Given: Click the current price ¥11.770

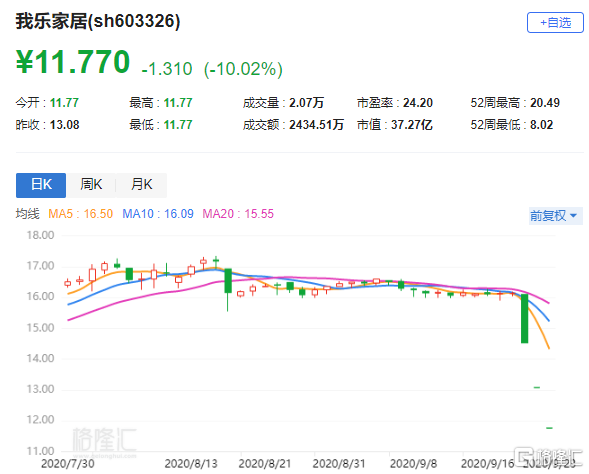Looking at the screenshot, I should point(73,62).
